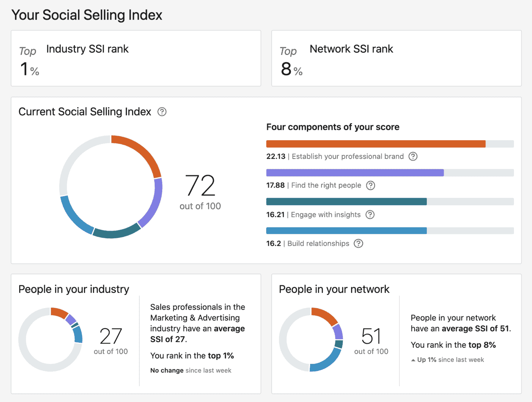Click the Up 1% arrow indicator
The width and height of the screenshot is (532, 402).
pyautogui.click(x=414, y=360)
